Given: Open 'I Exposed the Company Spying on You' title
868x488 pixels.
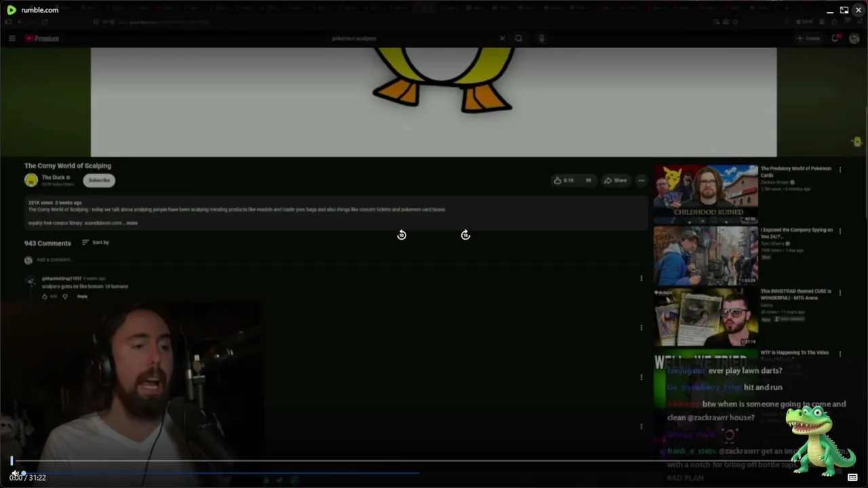Looking at the screenshot, I should point(797,233).
